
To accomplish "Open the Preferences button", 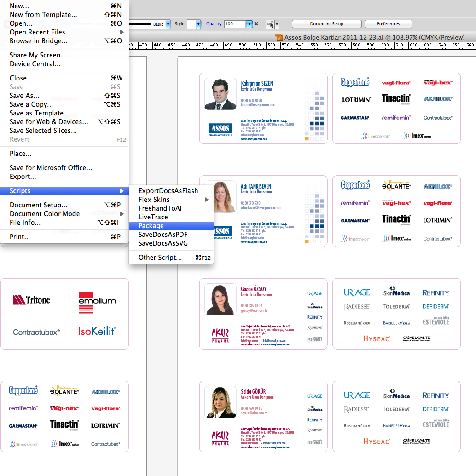I will tap(388, 23).
